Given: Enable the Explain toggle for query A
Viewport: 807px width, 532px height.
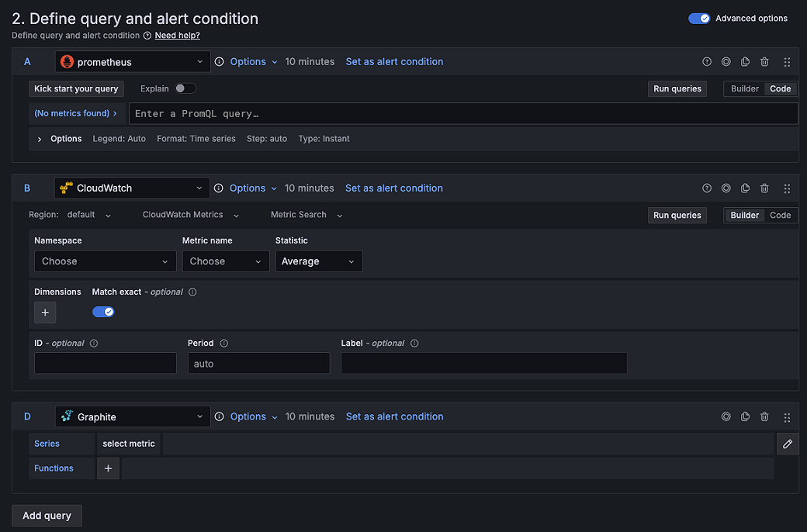Looking at the screenshot, I should tap(184, 88).
